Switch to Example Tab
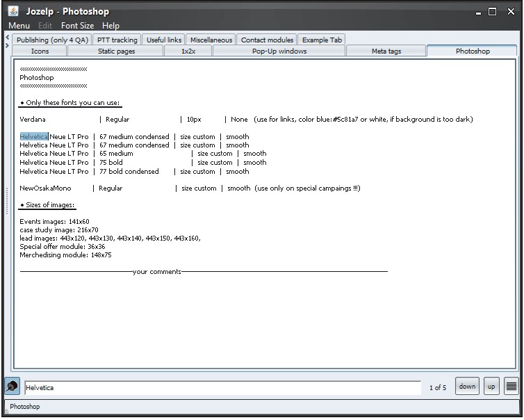This screenshot has height=420, width=524. (322, 40)
